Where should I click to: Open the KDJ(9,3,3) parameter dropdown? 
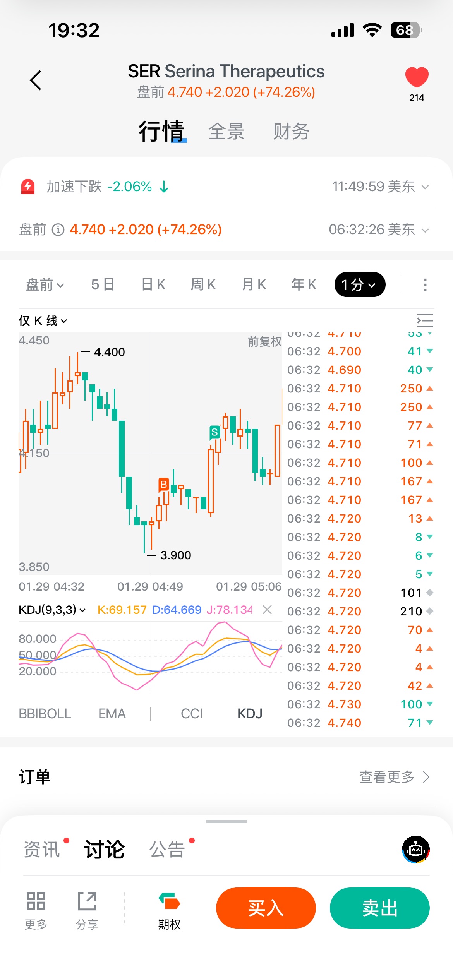(x=52, y=610)
